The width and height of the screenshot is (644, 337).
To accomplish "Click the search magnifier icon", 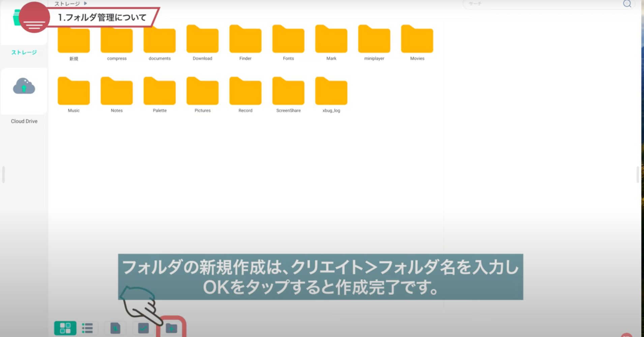I will [x=627, y=4].
